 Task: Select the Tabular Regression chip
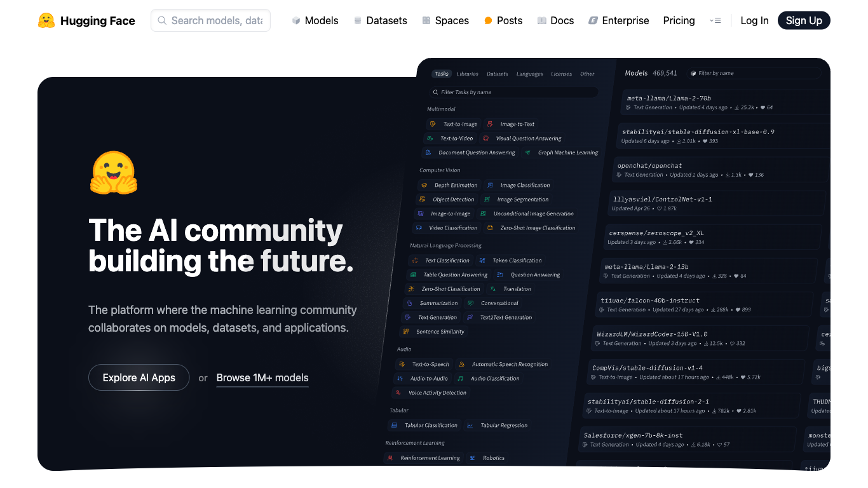pos(497,425)
